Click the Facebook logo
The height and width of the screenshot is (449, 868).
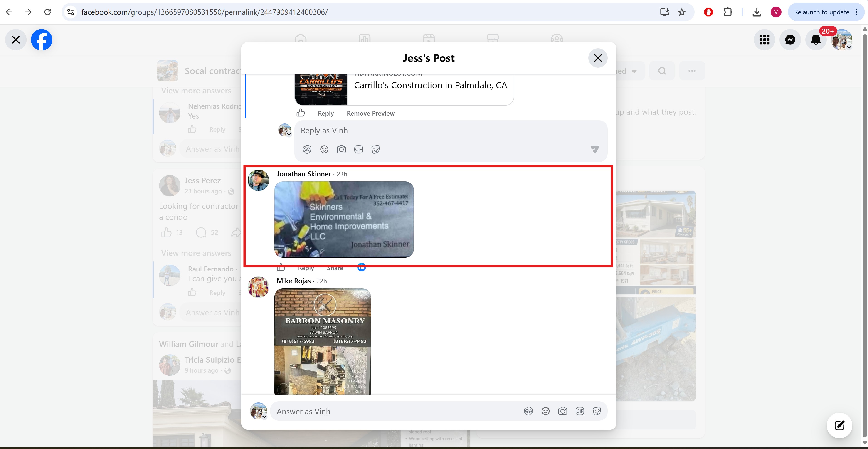point(42,40)
